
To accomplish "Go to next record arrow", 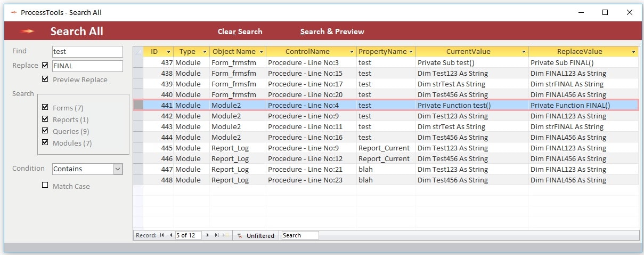I will coord(208,235).
